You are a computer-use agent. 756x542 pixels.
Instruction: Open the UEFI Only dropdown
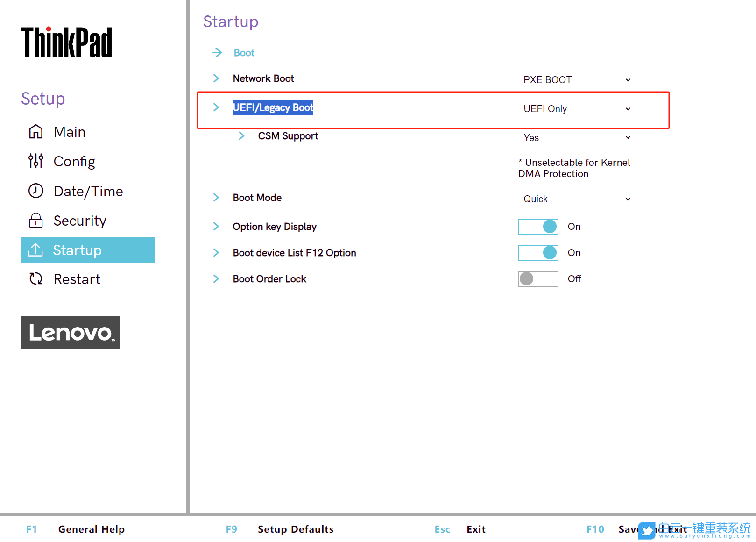point(574,109)
